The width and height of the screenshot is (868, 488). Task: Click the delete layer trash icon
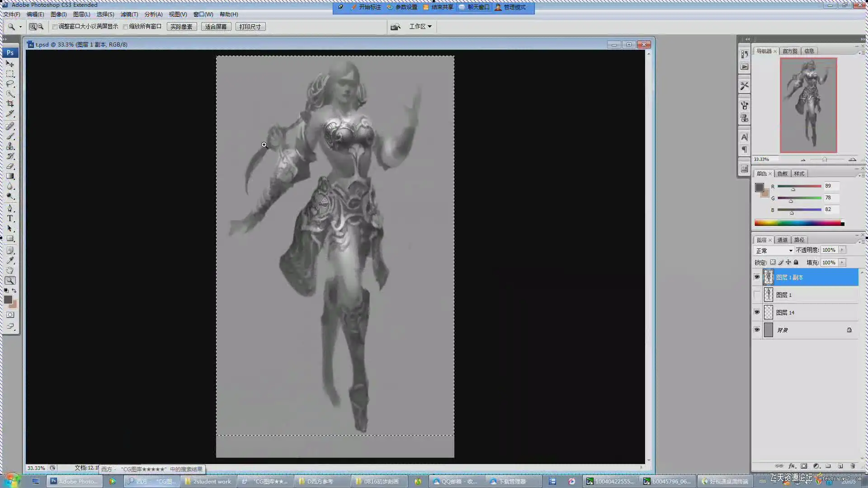[x=853, y=466]
